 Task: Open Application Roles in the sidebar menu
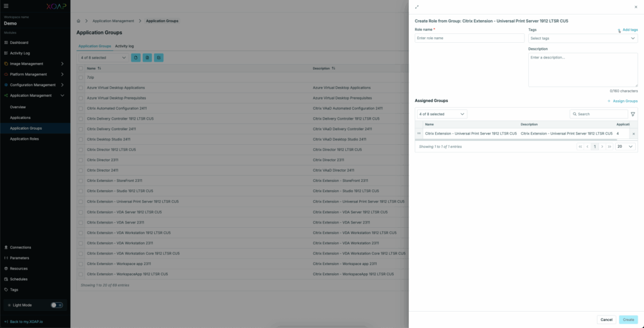click(24, 139)
